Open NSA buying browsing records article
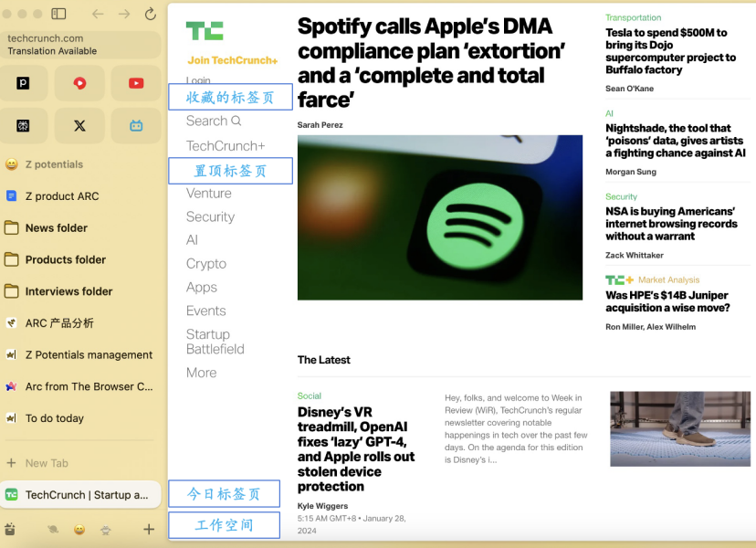 (671, 224)
